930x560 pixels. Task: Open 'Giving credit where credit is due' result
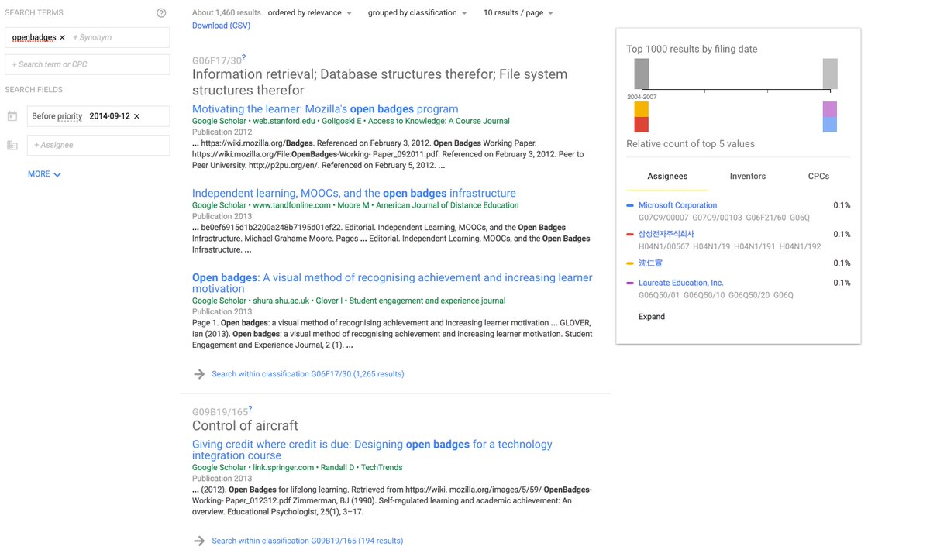[x=372, y=450]
